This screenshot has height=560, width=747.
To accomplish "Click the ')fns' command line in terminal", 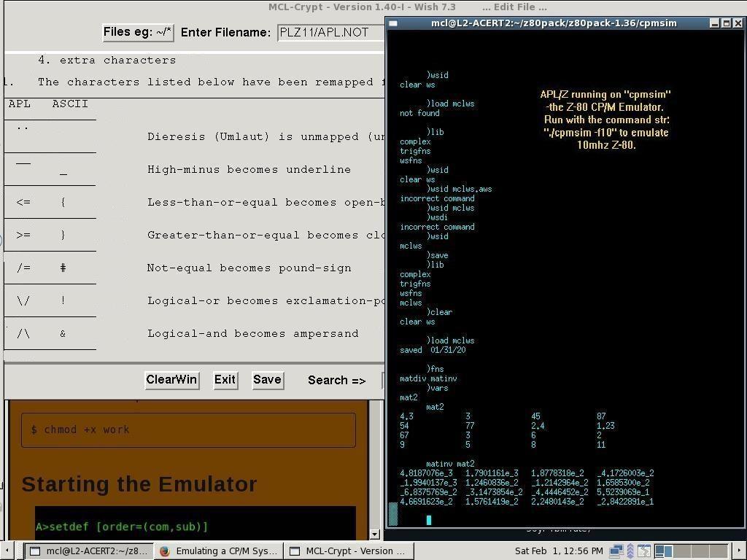I will click(x=435, y=369).
